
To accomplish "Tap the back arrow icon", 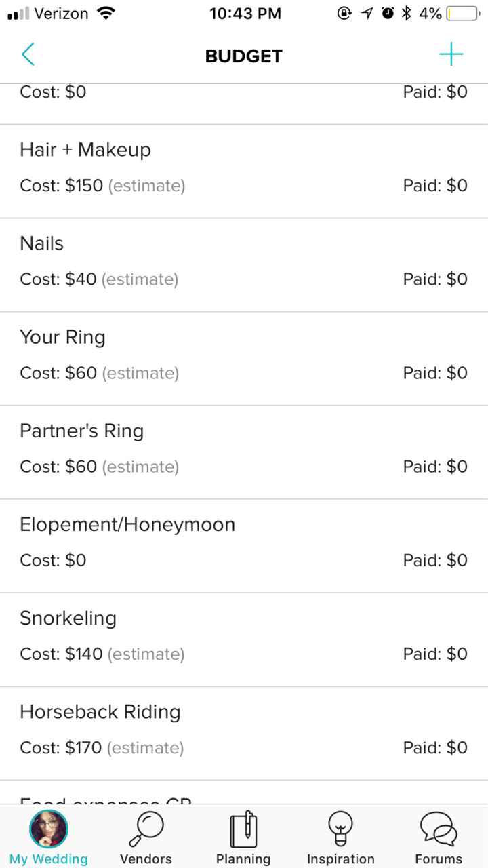I will [x=28, y=55].
